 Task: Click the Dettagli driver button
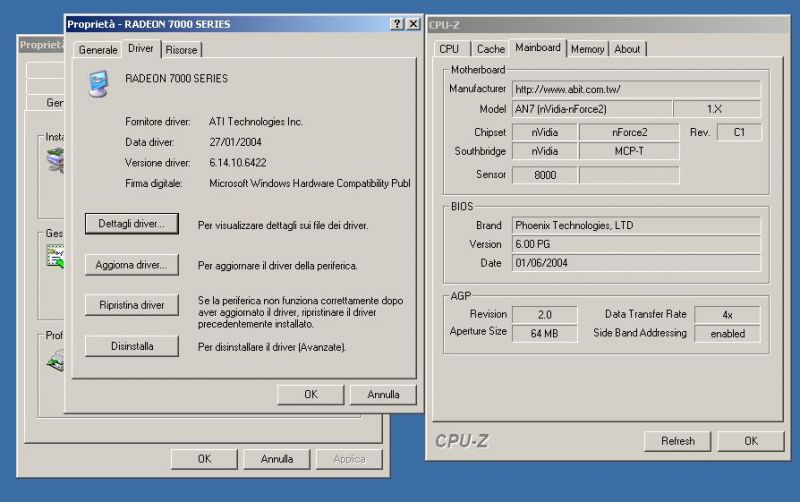132,223
